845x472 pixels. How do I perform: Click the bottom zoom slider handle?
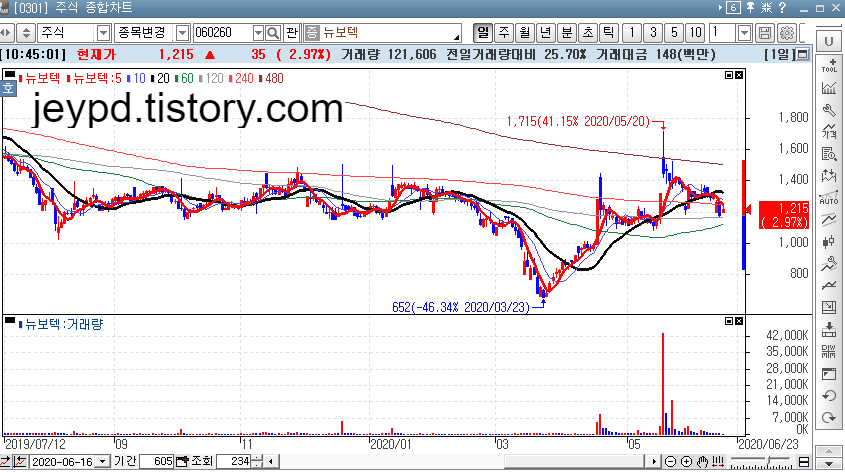tap(769, 462)
